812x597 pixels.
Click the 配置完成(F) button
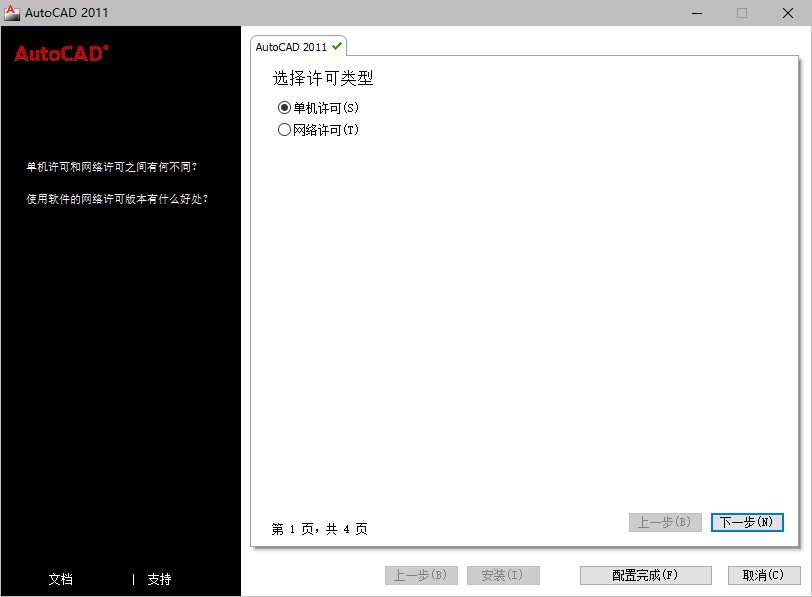[645, 575]
